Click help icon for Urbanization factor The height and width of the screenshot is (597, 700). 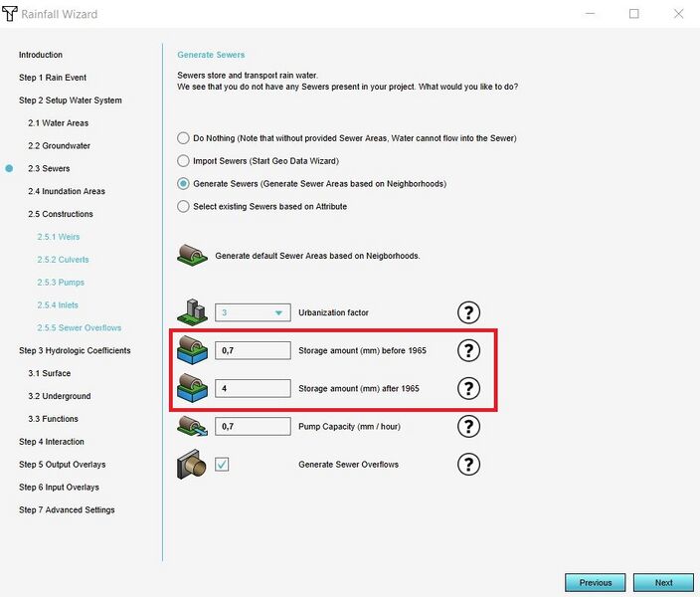pos(466,312)
